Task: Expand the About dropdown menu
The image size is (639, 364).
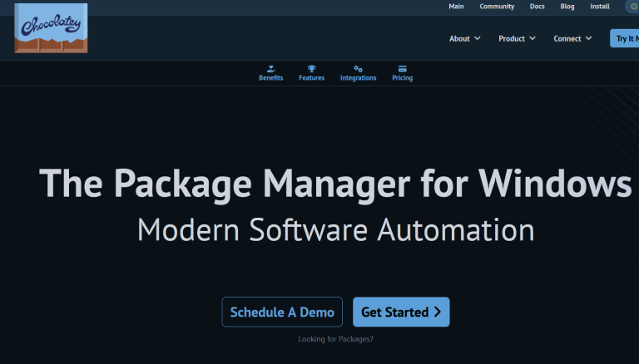Action: click(x=465, y=38)
